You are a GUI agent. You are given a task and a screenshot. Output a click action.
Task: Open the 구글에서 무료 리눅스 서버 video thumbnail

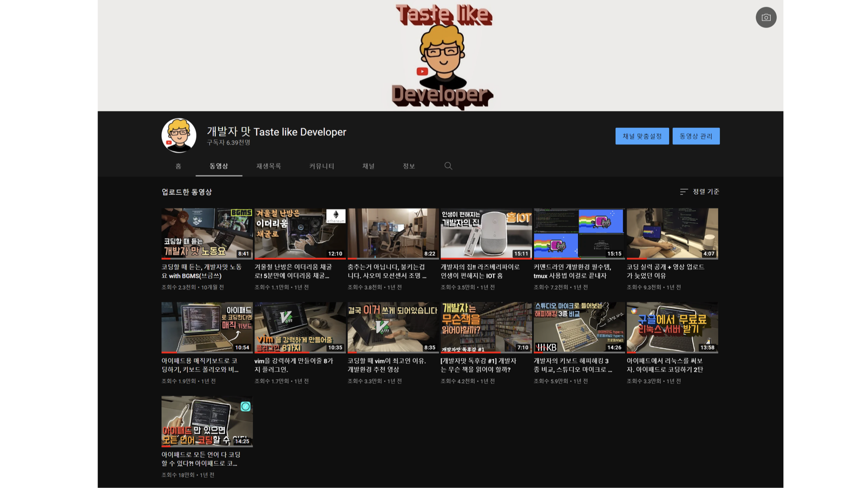672,327
